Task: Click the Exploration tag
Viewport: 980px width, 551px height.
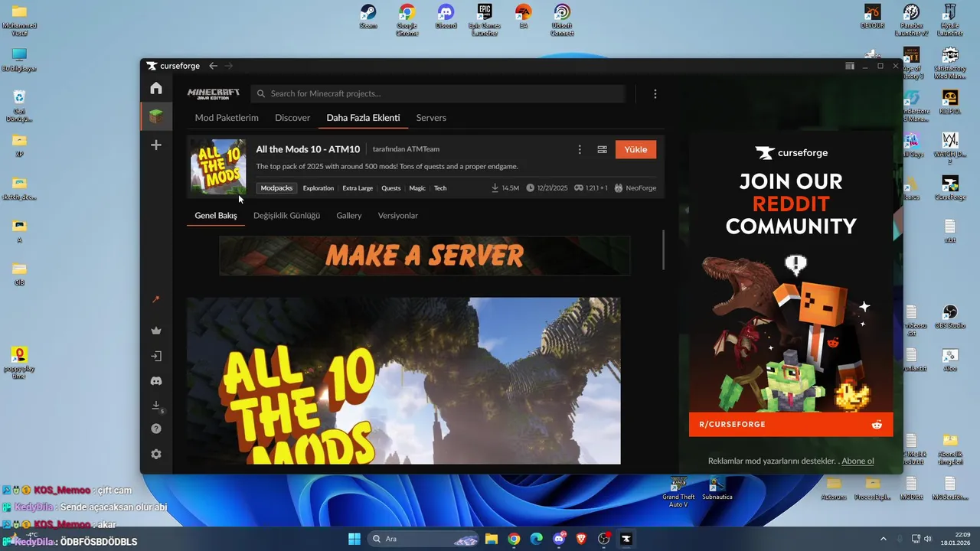Action: tap(318, 188)
